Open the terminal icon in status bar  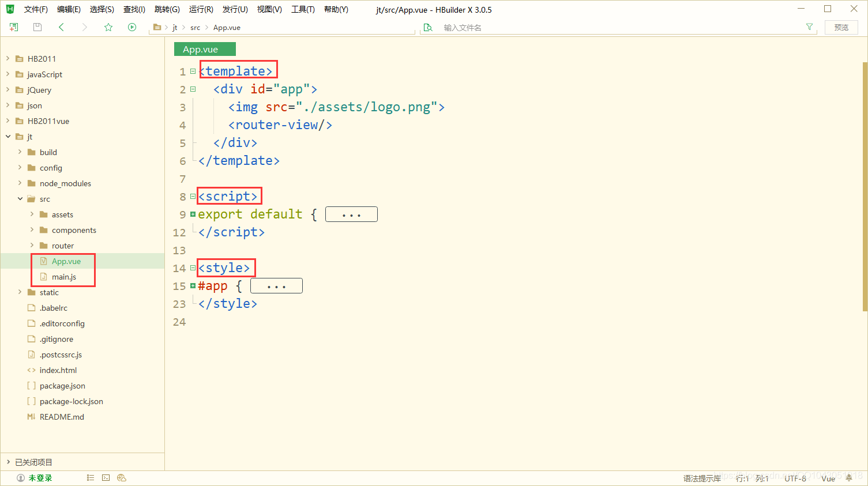pyautogui.click(x=106, y=478)
